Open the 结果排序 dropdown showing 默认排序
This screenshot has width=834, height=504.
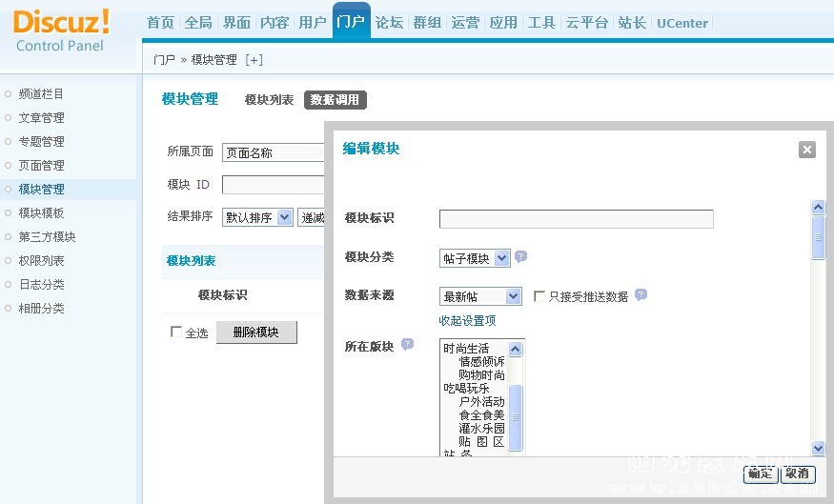tap(257, 217)
